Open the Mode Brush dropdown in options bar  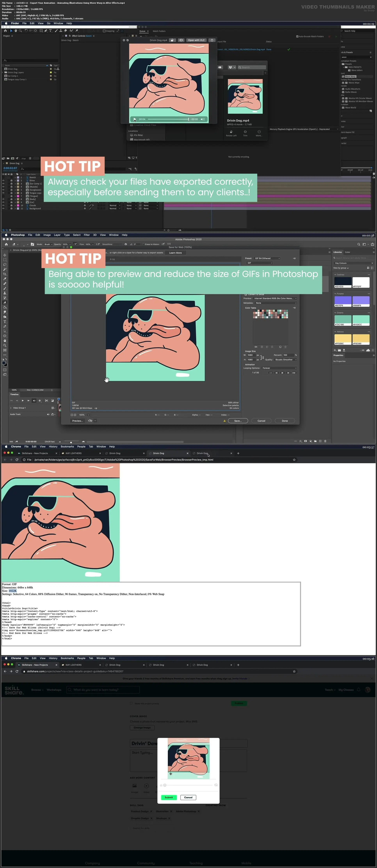(48, 244)
